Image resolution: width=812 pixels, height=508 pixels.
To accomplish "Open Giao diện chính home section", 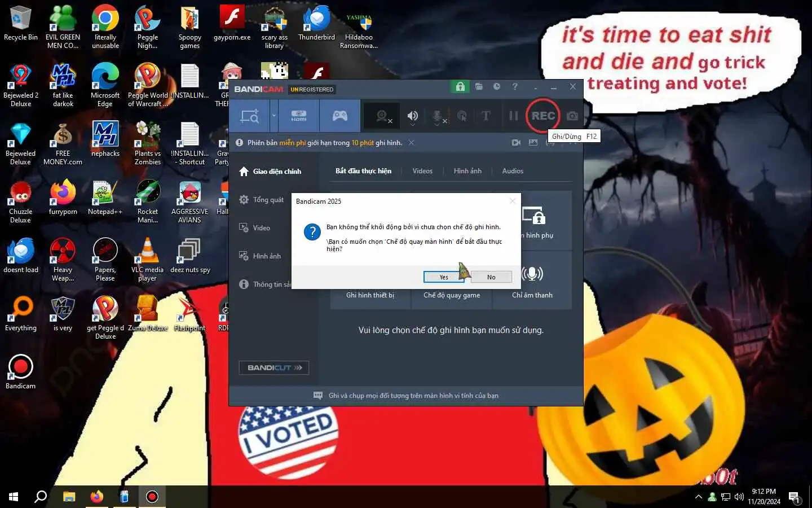I will click(271, 171).
